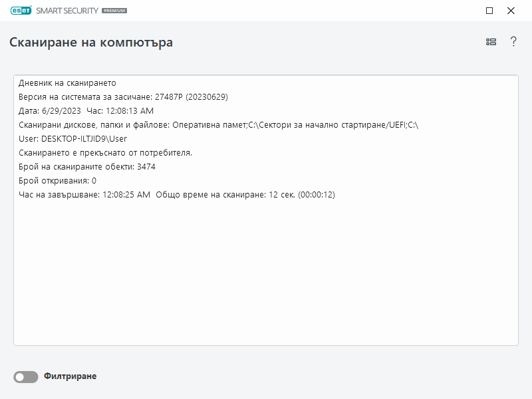
Task: Select the detection engine version log line
Action: pos(123,97)
